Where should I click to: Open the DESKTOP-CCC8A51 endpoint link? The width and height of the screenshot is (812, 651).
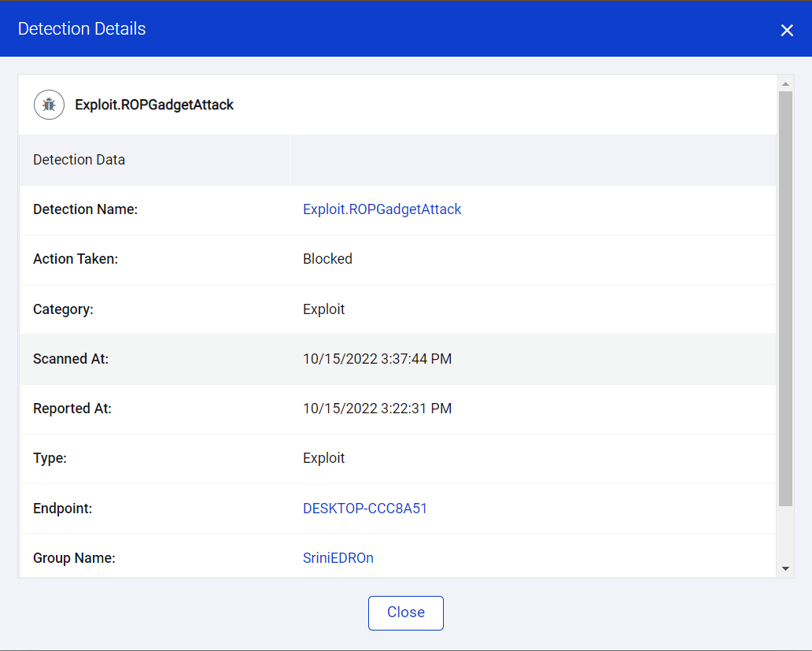[365, 509]
